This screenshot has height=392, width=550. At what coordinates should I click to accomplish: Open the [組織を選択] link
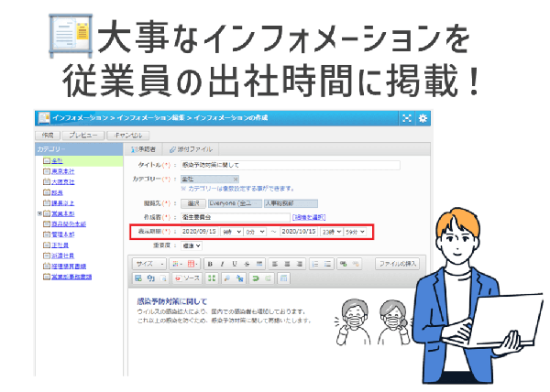click(x=309, y=218)
